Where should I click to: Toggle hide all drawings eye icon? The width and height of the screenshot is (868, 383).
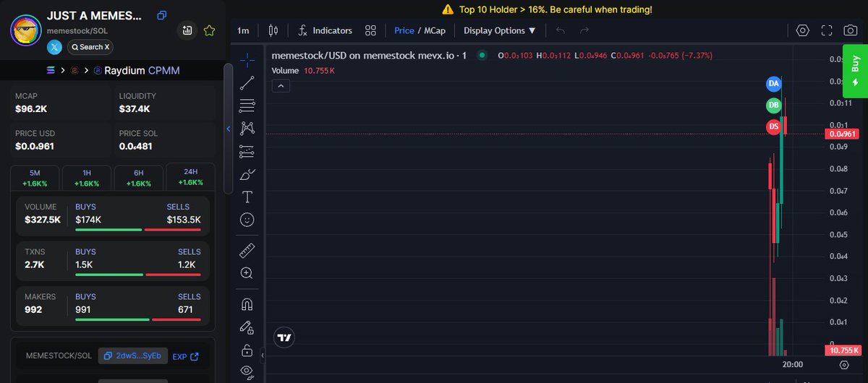tap(247, 371)
